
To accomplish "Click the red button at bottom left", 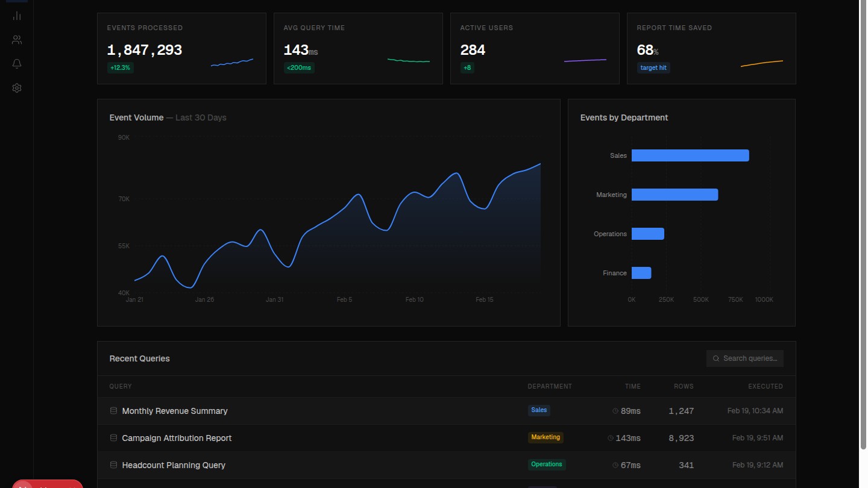I will tap(47, 485).
